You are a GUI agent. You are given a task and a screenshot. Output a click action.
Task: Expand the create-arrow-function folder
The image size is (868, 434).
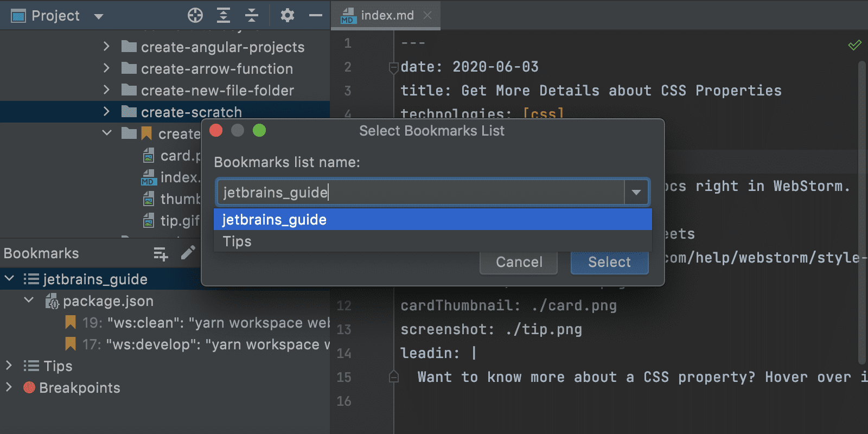pyautogui.click(x=106, y=68)
